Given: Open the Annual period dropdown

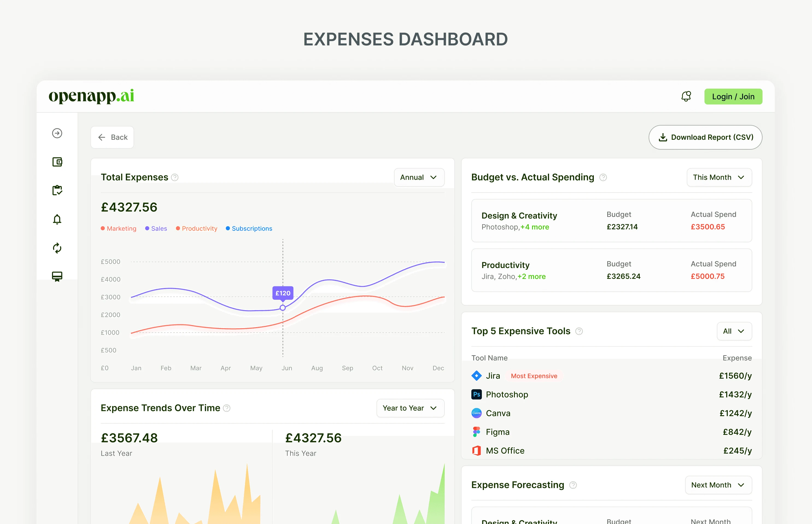Looking at the screenshot, I should point(419,177).
